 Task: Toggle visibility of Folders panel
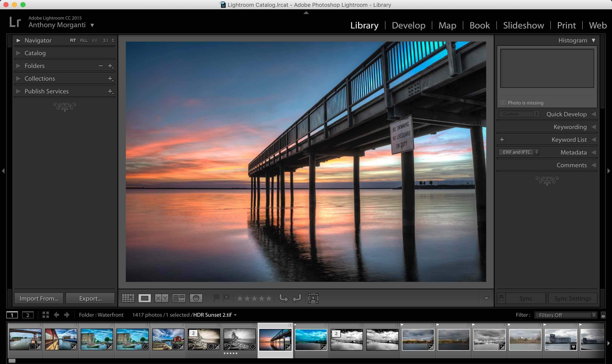click(18, 65)
